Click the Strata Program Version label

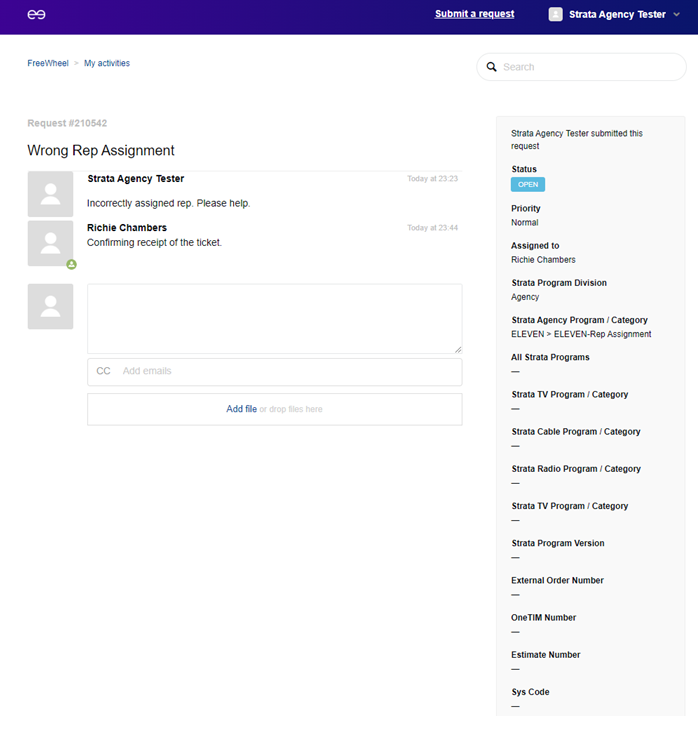tap(558, 543)
